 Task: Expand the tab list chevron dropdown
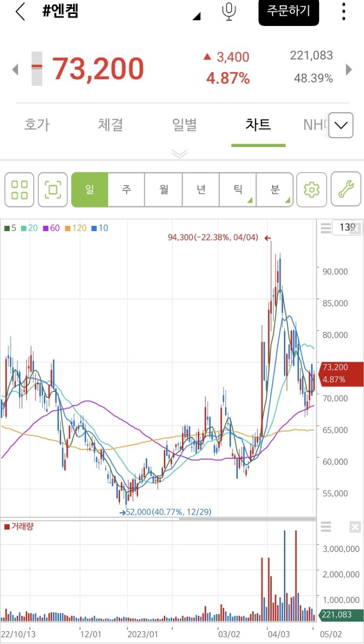click(x=341, y=125)
